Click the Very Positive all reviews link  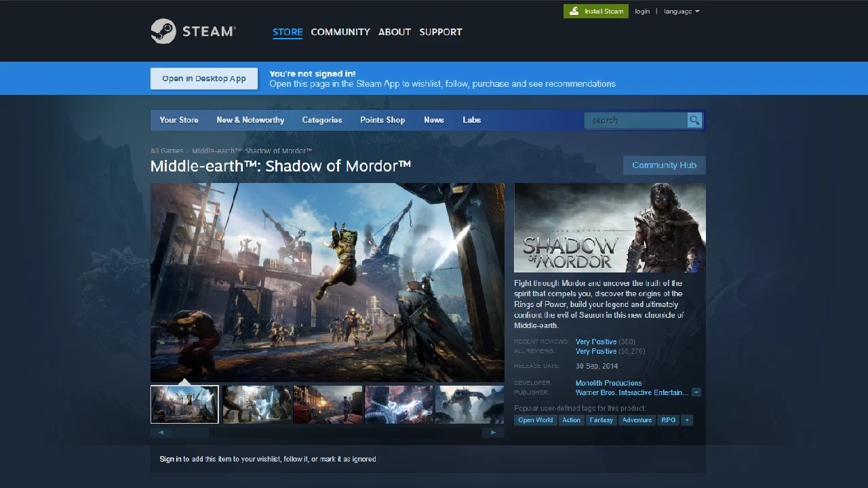click(596, 351)
